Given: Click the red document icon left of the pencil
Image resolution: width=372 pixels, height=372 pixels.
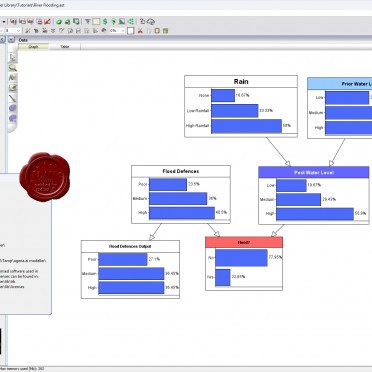Looking at the screenshot, I should (x=39, y=22).
